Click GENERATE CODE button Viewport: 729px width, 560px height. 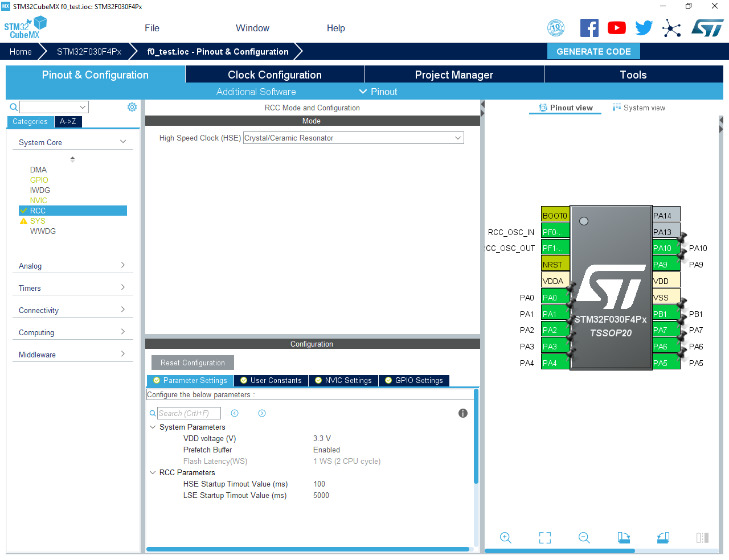point(593,51)
